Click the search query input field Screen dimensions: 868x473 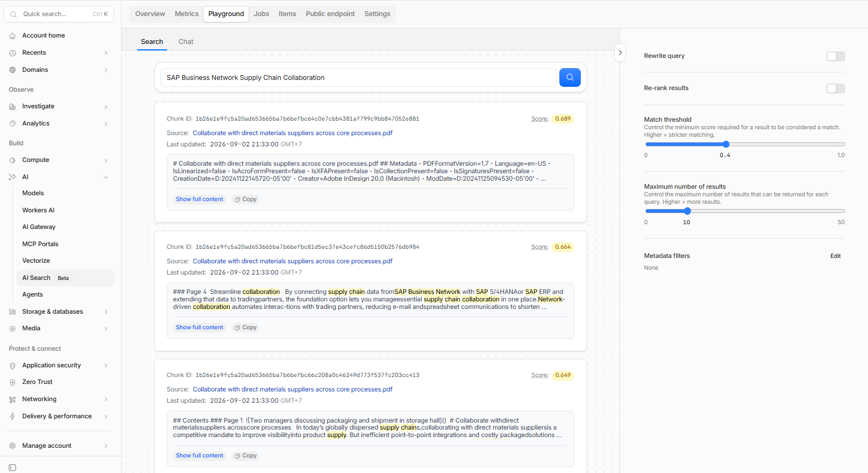click(x=358, y=78)
